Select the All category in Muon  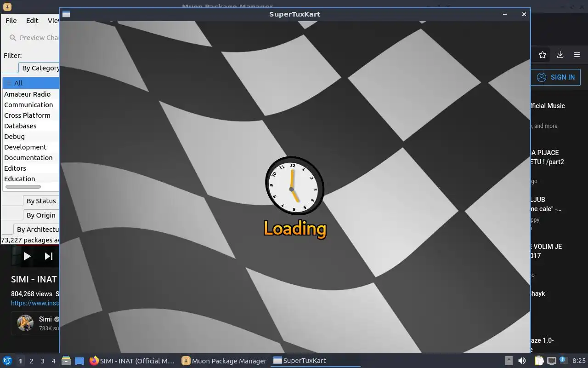click(31, 83)
